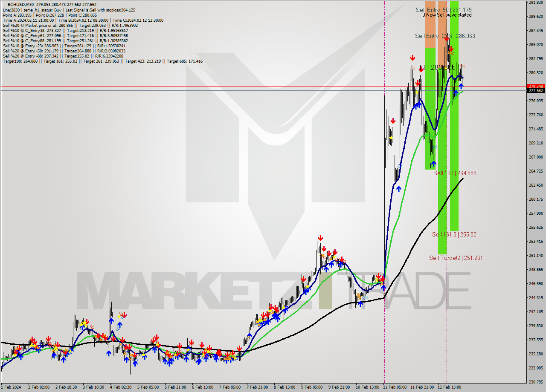Click the 242.105 price axis label
The height and width of the screenshot is (392, 546).
(x=536, y=311)
